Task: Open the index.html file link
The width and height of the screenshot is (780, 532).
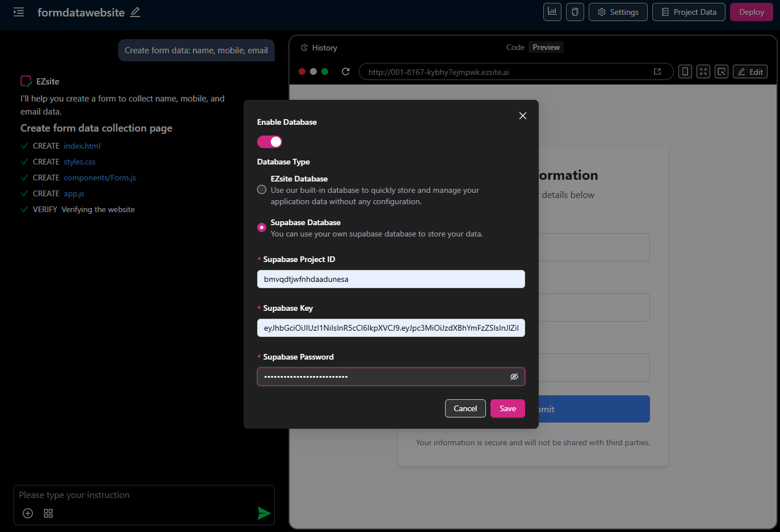Action: click(x=82, y=146)
